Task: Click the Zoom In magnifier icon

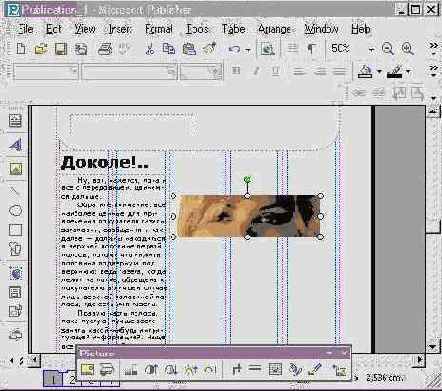Action: (407, 49)
